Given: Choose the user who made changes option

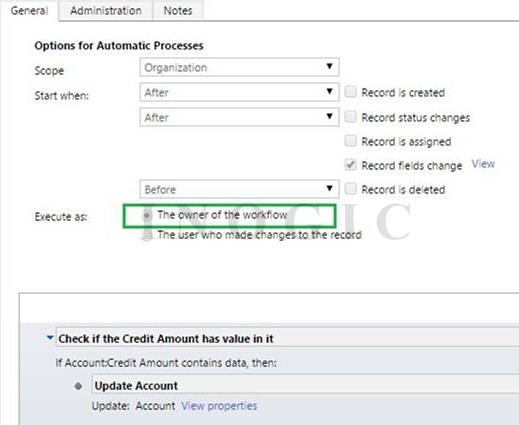Looking at the screenshot, I should pos(146,235).
